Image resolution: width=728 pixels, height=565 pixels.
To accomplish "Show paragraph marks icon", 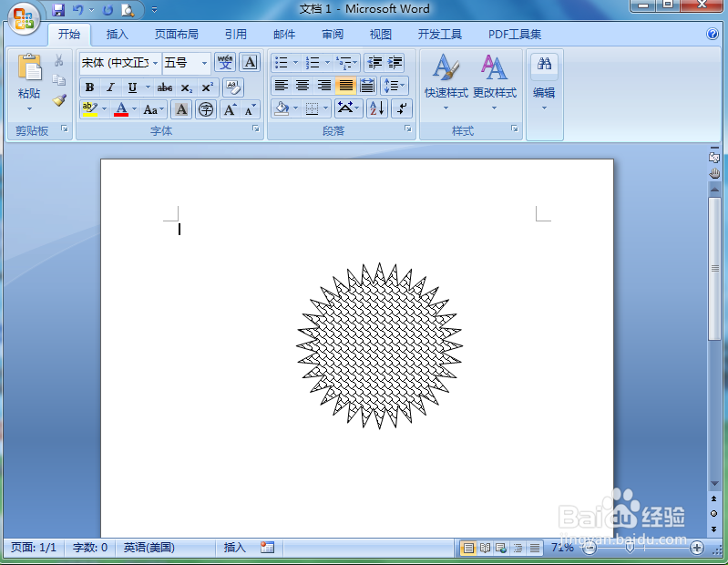I will pyautogui.click(x=402, y=108).
